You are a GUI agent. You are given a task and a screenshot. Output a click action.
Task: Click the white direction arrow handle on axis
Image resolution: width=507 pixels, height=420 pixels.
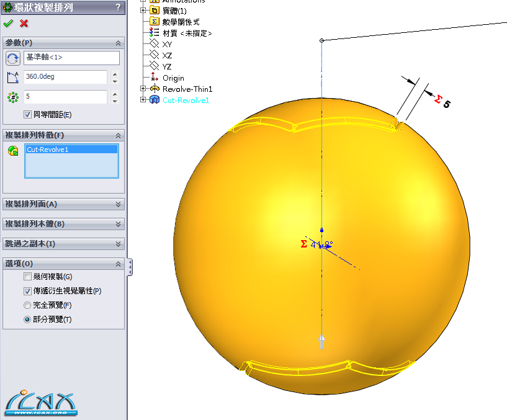coord(321,342)
